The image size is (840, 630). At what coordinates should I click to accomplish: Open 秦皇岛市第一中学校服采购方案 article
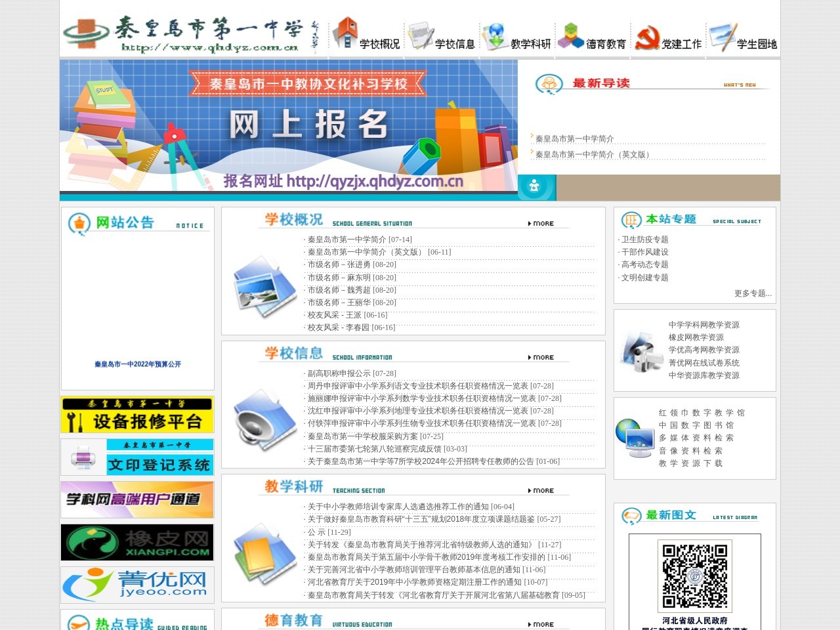pos(363,436)
